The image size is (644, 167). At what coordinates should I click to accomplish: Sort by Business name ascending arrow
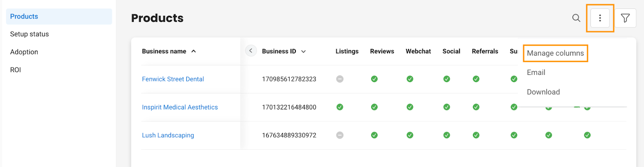point(194,51)
